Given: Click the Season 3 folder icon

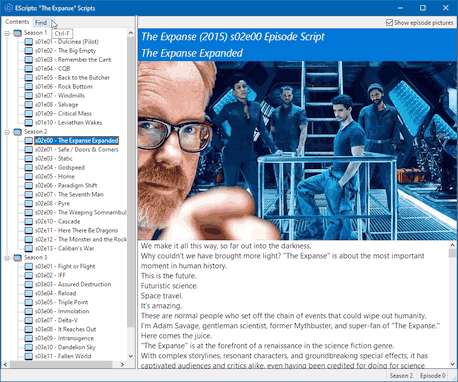Looking at the screenshot, I should 18,257.
